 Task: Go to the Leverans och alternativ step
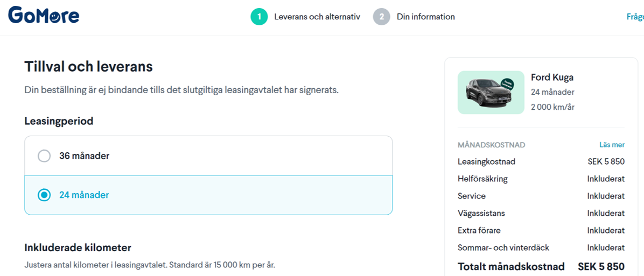(317, 17)
